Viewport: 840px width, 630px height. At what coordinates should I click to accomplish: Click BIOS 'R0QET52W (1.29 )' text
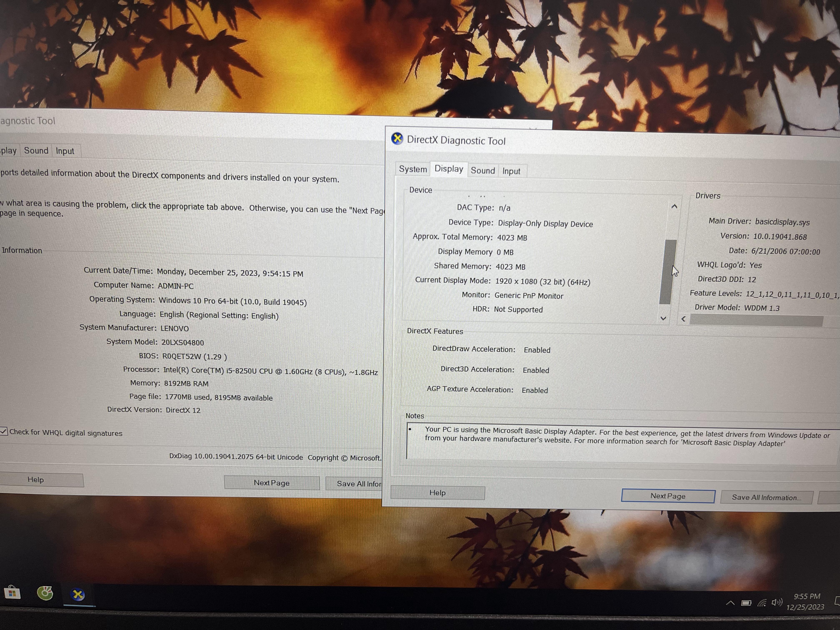(x=194, y=357)
